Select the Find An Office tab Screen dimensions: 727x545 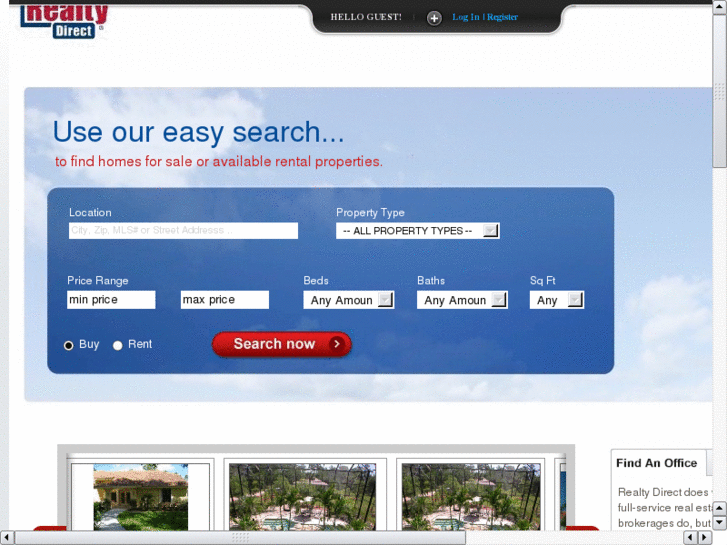(x=658, y=463)
